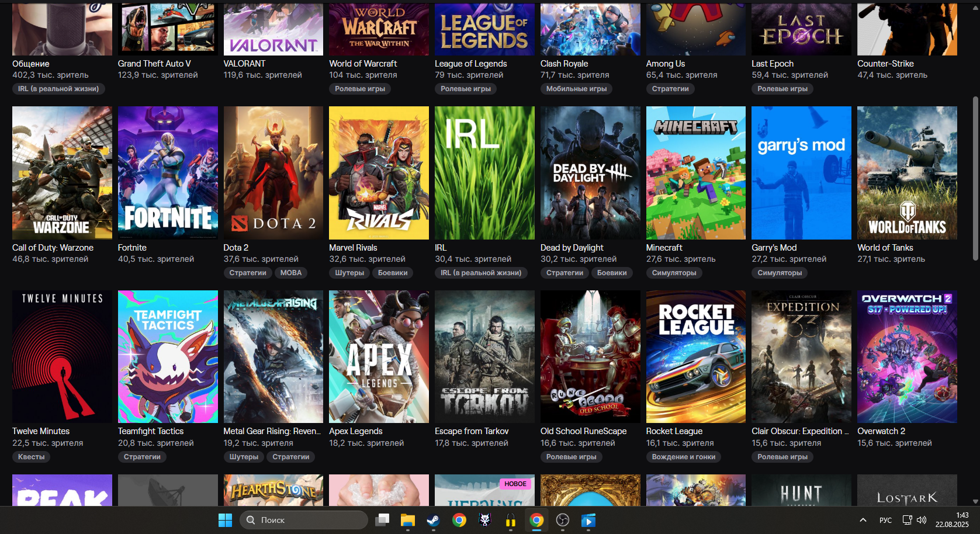The width and height of the screenshot is (980, 534).
Task: Open the Among Us title link
Action: pyautogui.click(x=666, y=64)
